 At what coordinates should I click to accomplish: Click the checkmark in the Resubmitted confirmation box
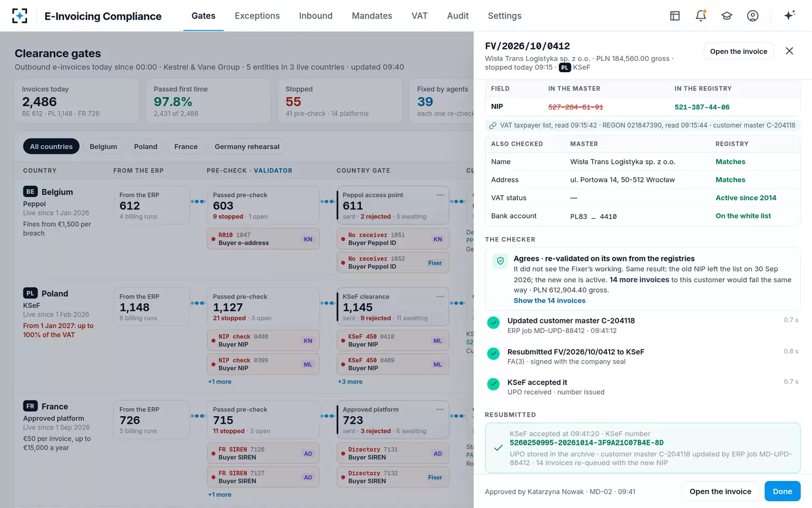(x=498, y=448)
